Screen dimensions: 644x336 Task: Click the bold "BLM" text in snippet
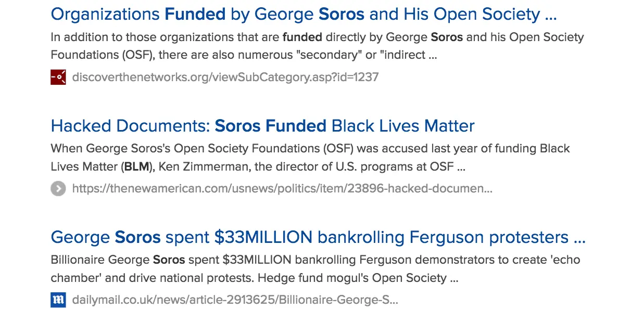pyautogui.click(x=136, y=167)
